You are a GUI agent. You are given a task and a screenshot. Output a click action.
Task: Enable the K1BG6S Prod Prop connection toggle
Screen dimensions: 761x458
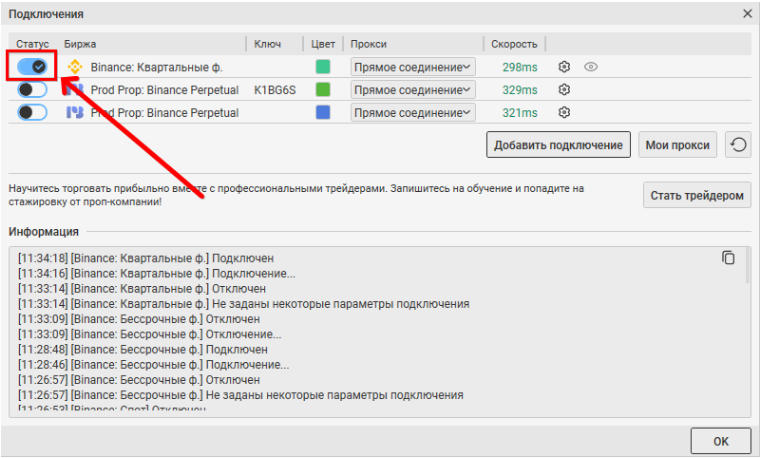tap(33, 90)
